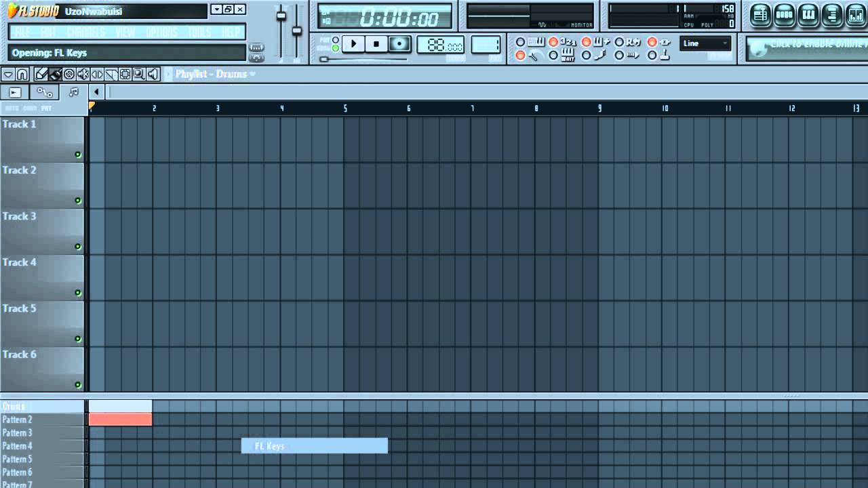Open the TOOLS menu

click(199, 33)
